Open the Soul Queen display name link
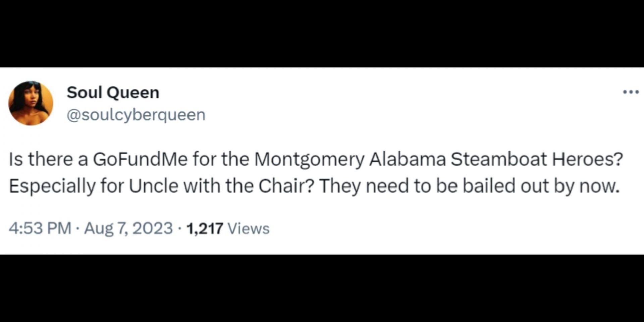Image resolution: width=644 pixels, height=322 pixels. click(x=113, y=92)
